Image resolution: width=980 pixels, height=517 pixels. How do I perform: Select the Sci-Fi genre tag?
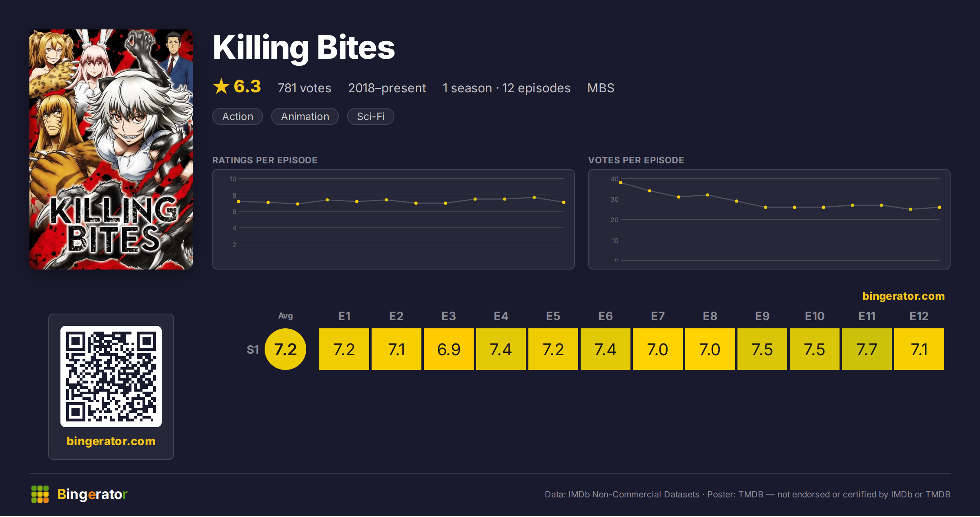pos(371,116)
